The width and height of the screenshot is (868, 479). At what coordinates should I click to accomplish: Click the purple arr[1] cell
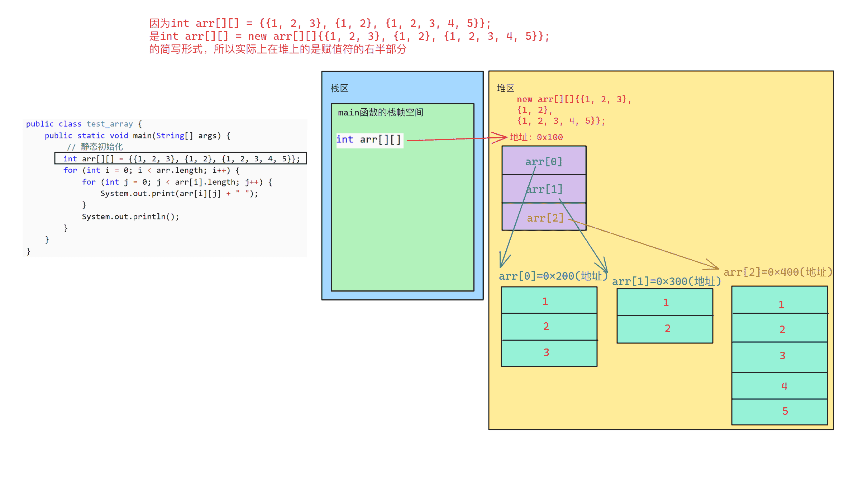(544, 189)
